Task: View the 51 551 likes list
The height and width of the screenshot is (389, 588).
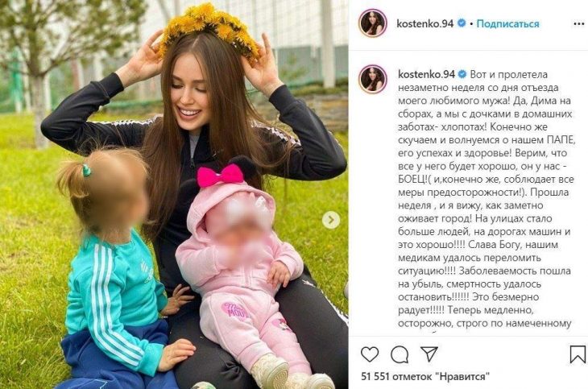Action: click(x=425, y=376)
